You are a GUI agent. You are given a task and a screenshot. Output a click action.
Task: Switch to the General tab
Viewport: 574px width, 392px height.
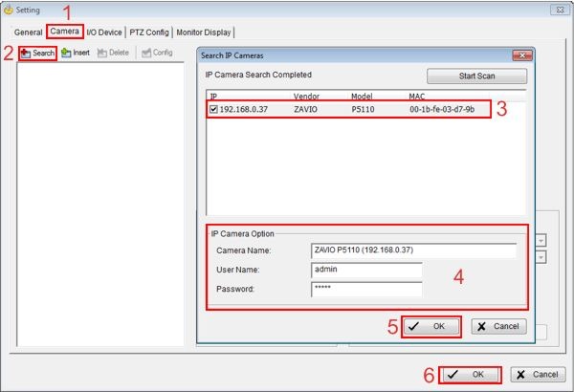click(x=27, y=32)
